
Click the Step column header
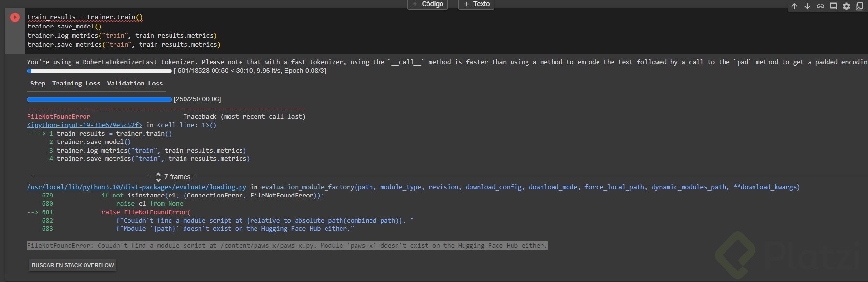[x=38, y=84]
